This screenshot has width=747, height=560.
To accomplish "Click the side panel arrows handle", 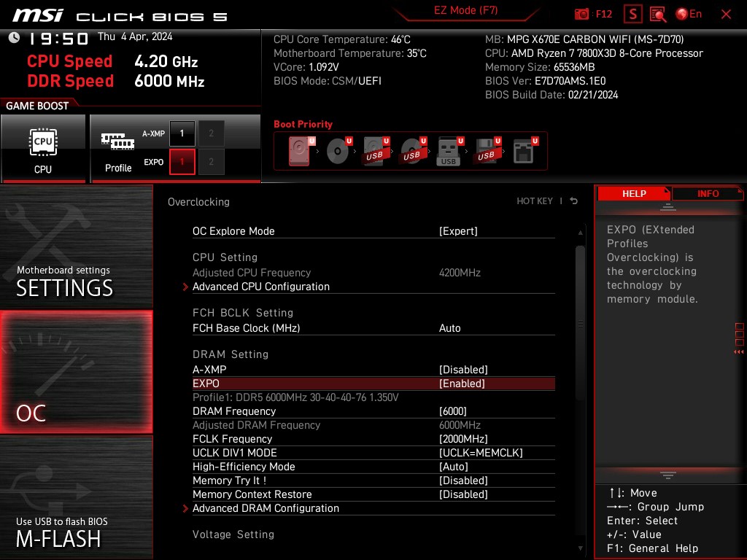I will pyautogui.click(x=739, y=338).
